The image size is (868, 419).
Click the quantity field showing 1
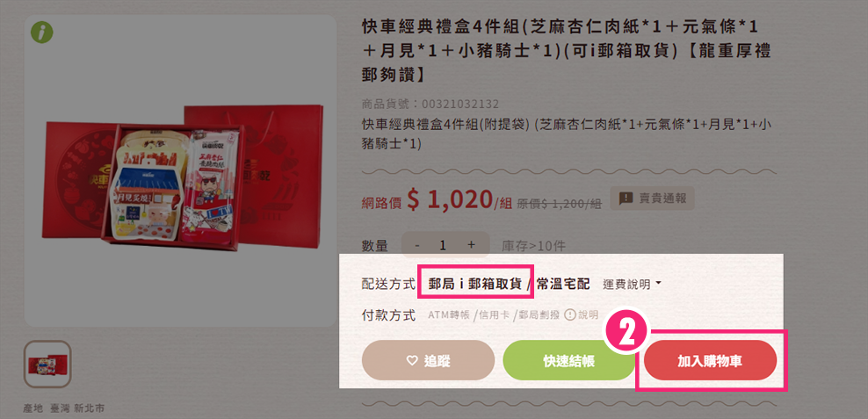(x=443, y=245)
